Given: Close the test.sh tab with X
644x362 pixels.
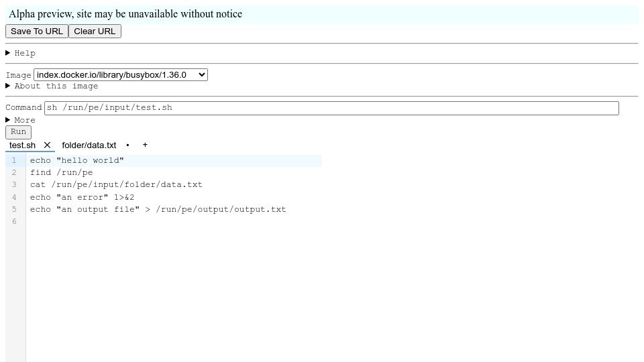Looking at the screenshot, I should (47, 145).
